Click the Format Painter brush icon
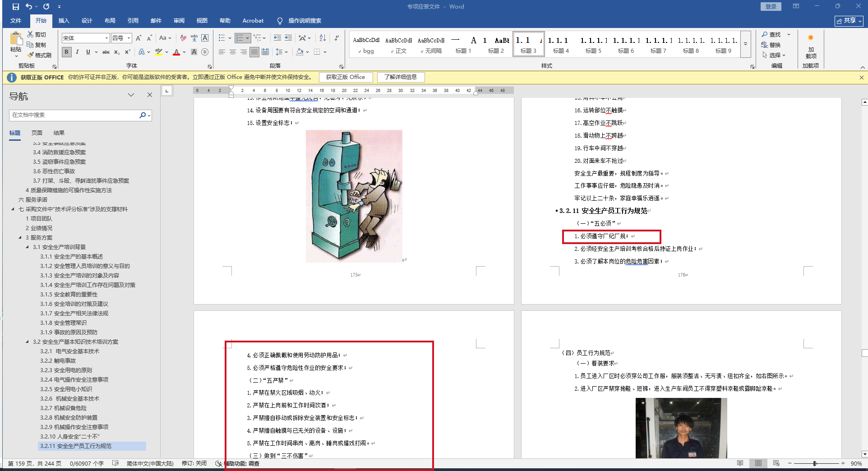The height and width of the screenshot is (471, 868). (30, 55)
